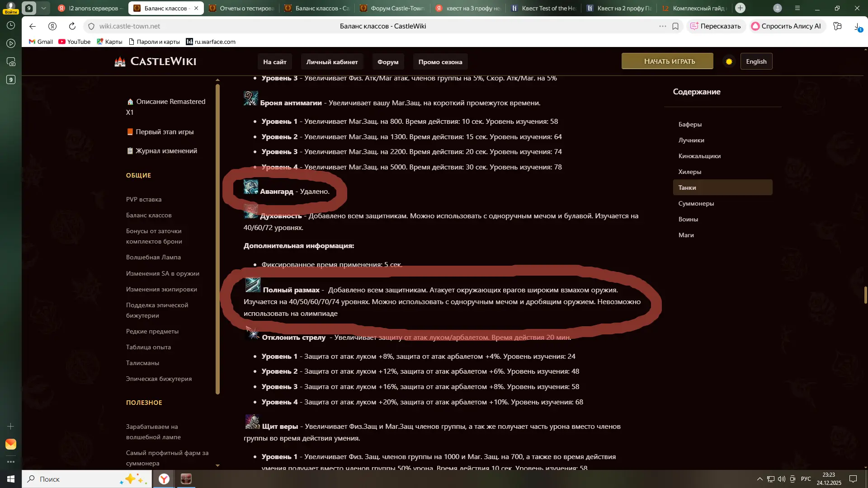The height and width of the screenshot is (488, 868).
Task: Jump to Суммонеры in contents
Action: click(696, 203)
